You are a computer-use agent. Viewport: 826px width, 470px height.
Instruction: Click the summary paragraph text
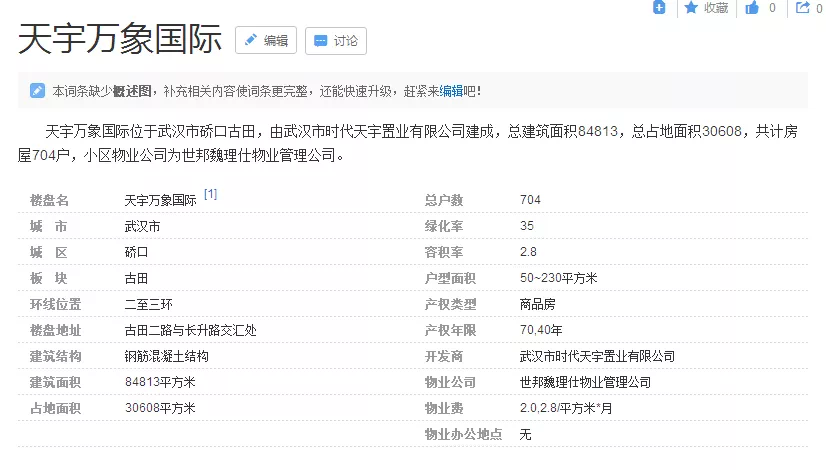(408, 143)
